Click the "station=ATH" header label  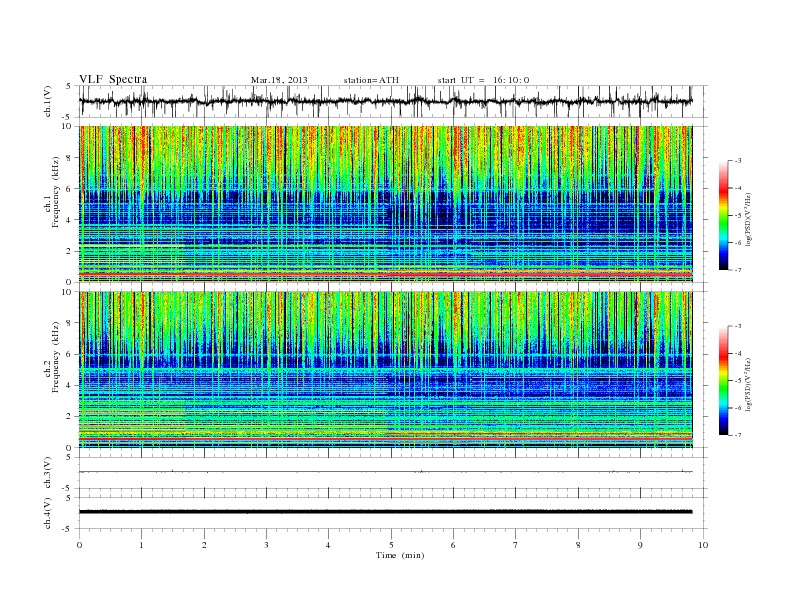(371, 80)
